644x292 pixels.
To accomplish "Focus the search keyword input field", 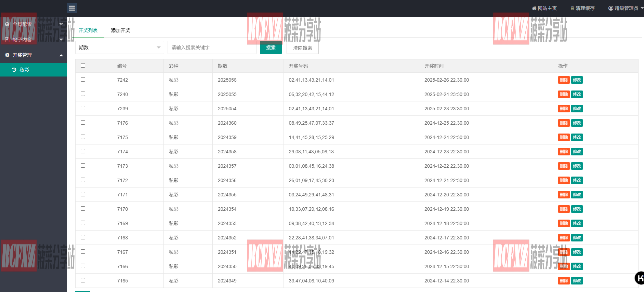I will 212,47.
